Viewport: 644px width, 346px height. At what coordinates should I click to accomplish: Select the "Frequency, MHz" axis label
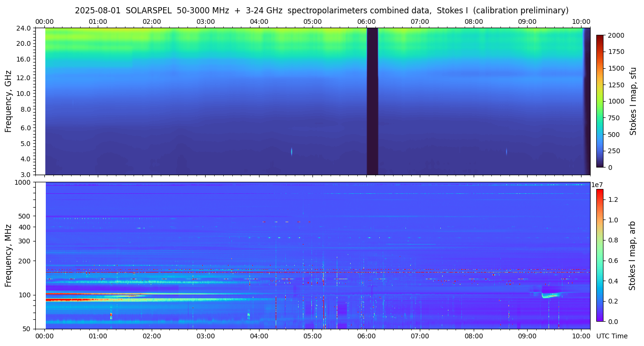coord(8,255)
